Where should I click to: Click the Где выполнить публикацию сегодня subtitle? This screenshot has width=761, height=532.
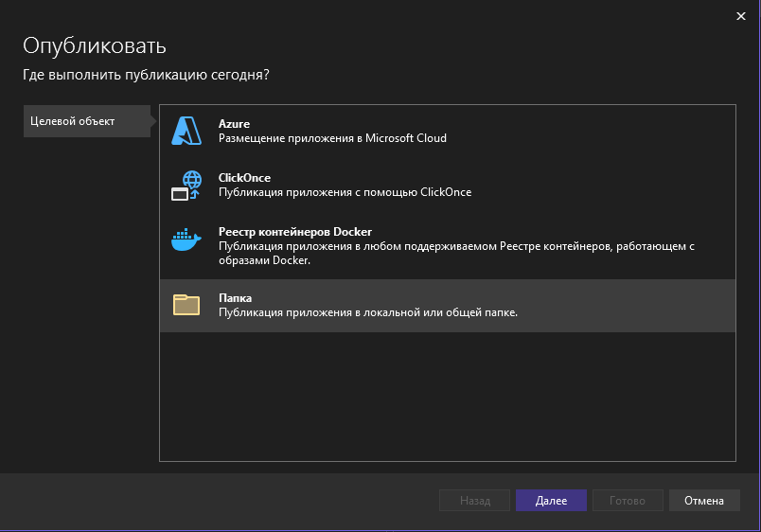click(146, 75)
